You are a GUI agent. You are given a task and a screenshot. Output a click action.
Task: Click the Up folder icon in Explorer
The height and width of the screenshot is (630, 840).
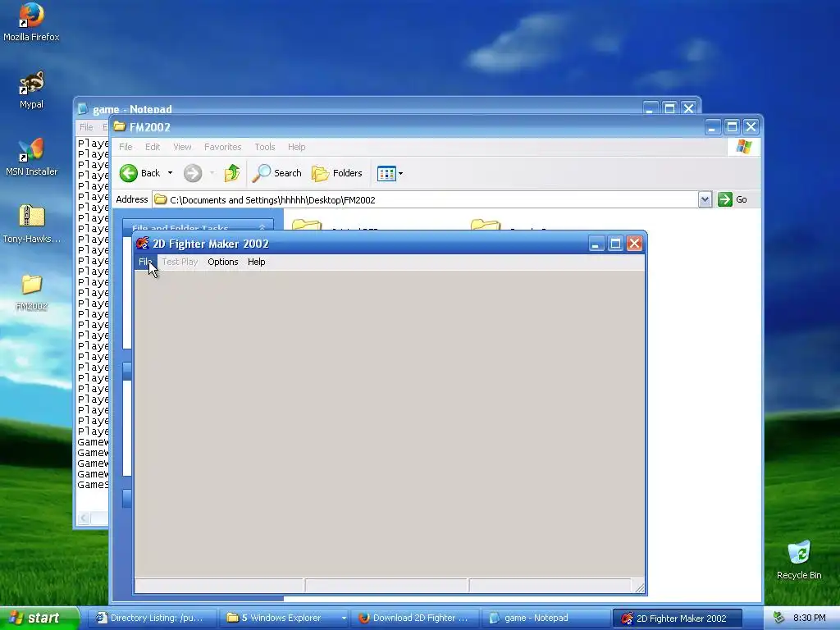click(231, 173)
